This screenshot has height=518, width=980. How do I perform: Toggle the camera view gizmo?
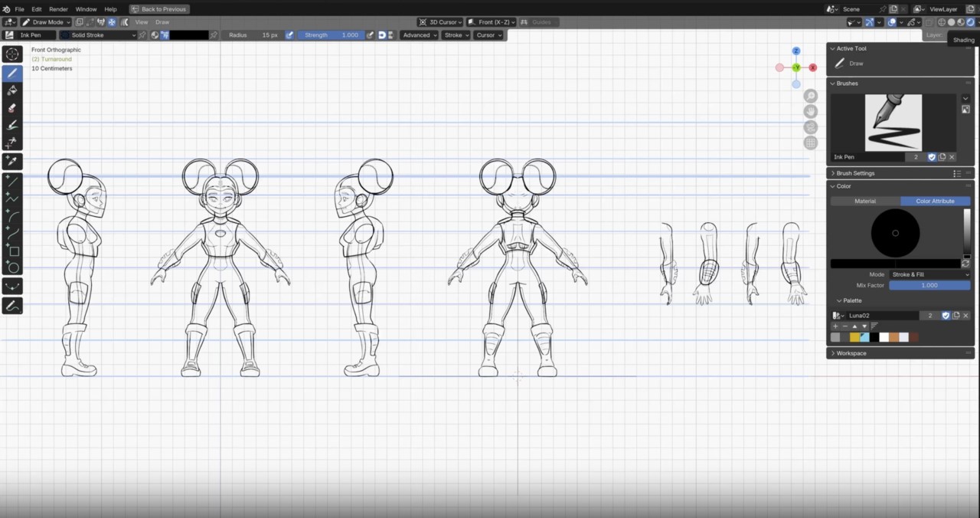tap(811, 127)
